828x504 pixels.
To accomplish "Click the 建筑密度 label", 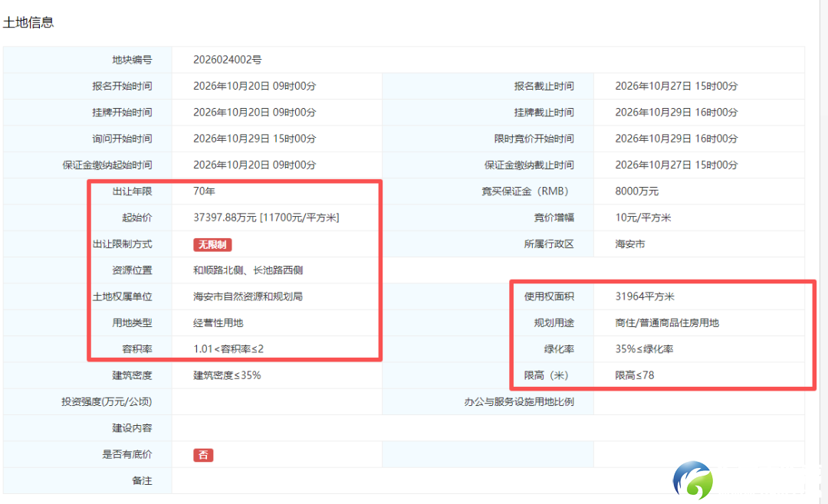I will [x=132, y=376].
